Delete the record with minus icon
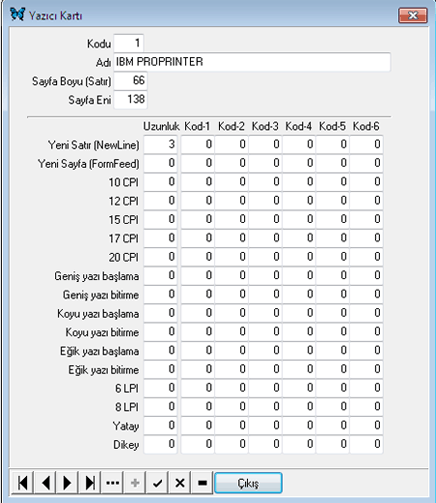Image resolution: width=436 pixels, height=503 pixels. click(x=202, y=482)
